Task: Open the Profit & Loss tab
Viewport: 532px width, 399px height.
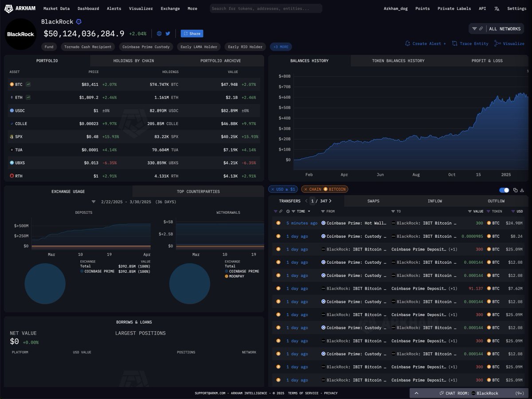Action: click(x=487, y=61)
